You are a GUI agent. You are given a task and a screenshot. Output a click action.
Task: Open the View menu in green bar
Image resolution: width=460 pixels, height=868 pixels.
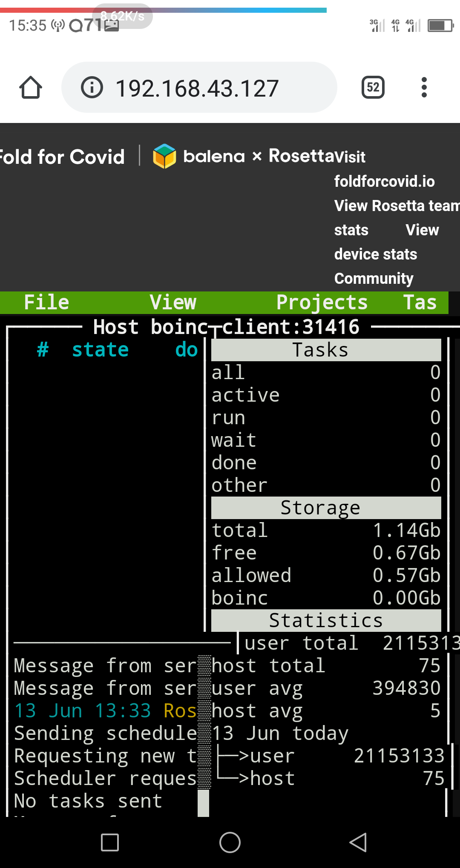[173, 303]
